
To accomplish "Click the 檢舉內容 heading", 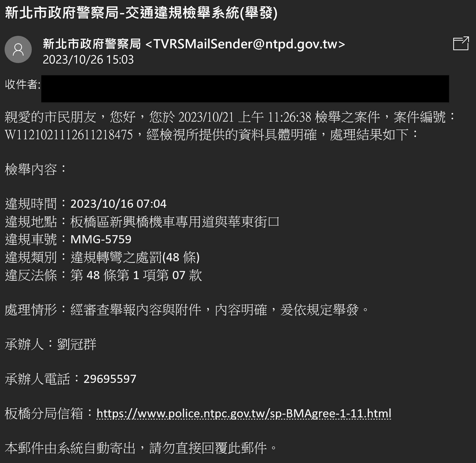I will tap(35, 169).
